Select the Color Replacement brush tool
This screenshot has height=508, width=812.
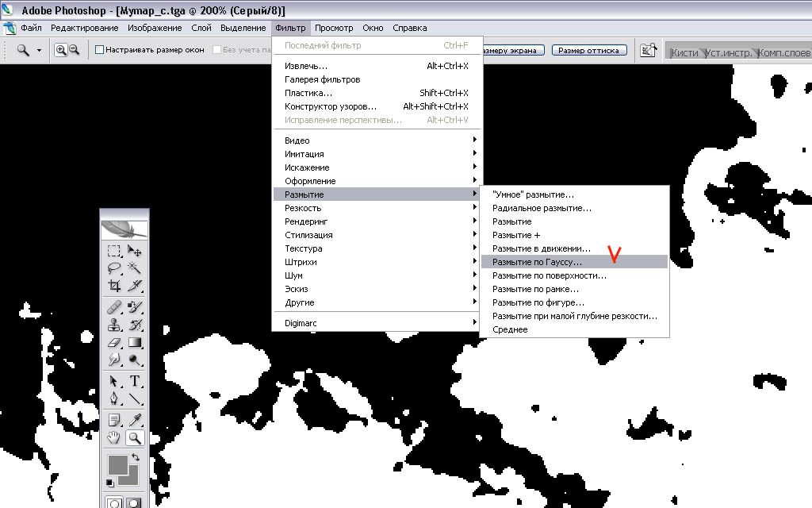(x=135, y=307)
